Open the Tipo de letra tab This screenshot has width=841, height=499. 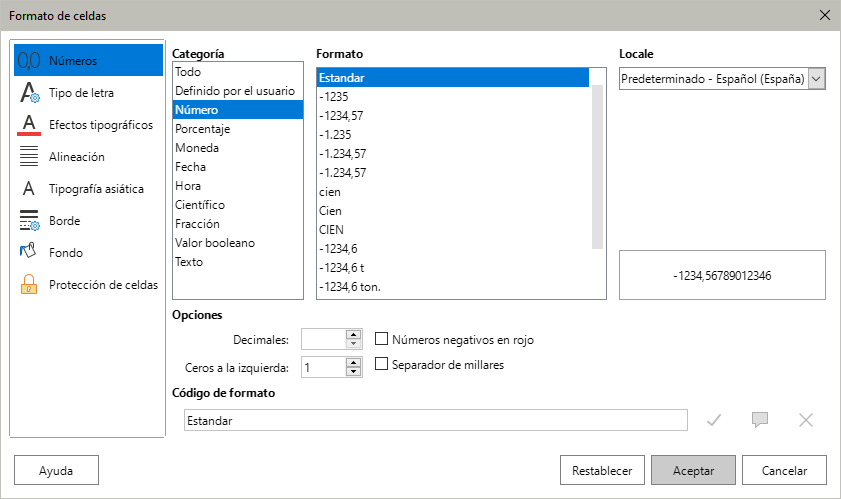(88, 93)
